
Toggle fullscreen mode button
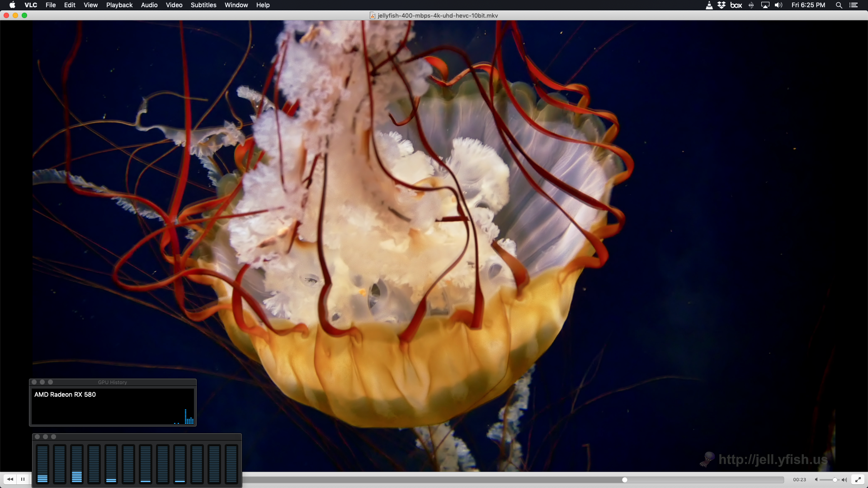[x=858, y=479]
